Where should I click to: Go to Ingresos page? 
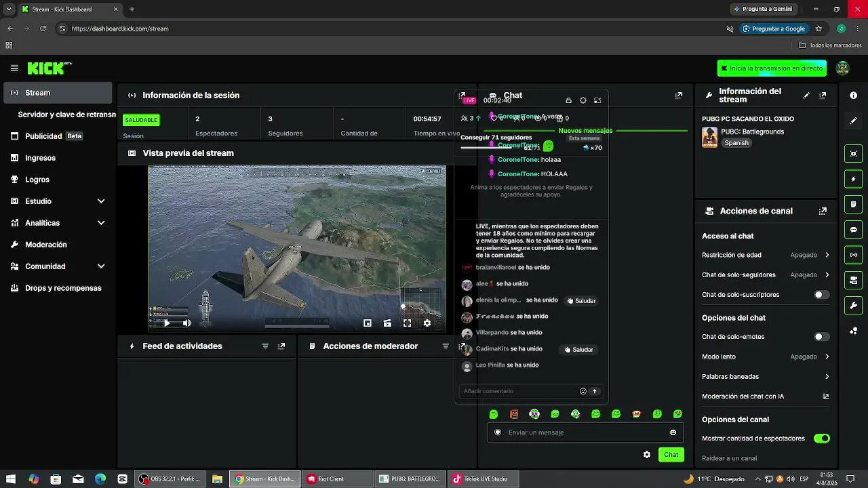pos(58,158)
